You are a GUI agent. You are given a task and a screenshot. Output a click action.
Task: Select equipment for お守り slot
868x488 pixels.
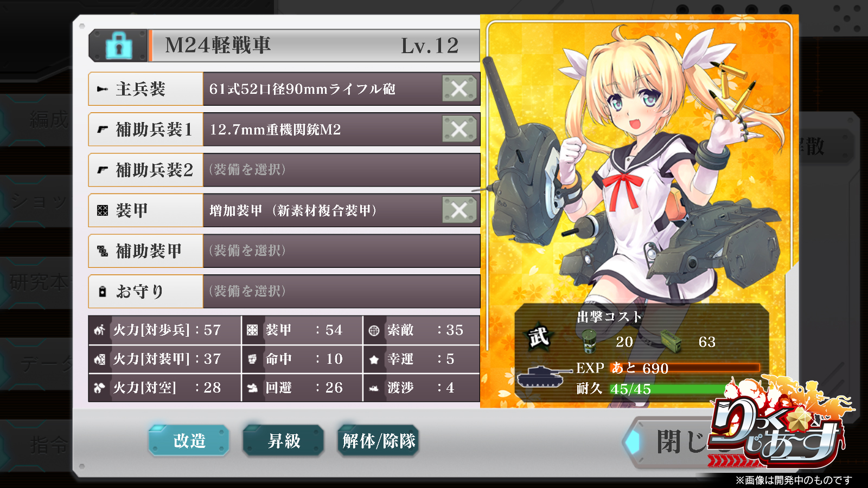pyautogui.click(x=341, y=291)
